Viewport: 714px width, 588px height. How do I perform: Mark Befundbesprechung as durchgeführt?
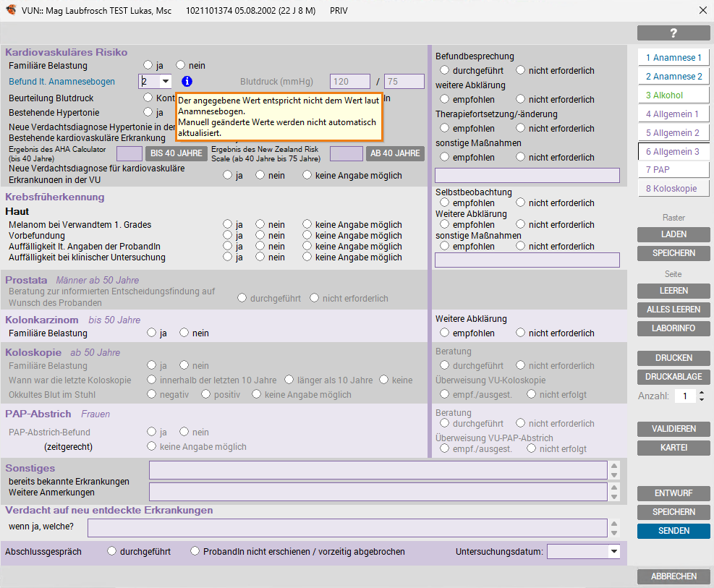coord(444,70)
